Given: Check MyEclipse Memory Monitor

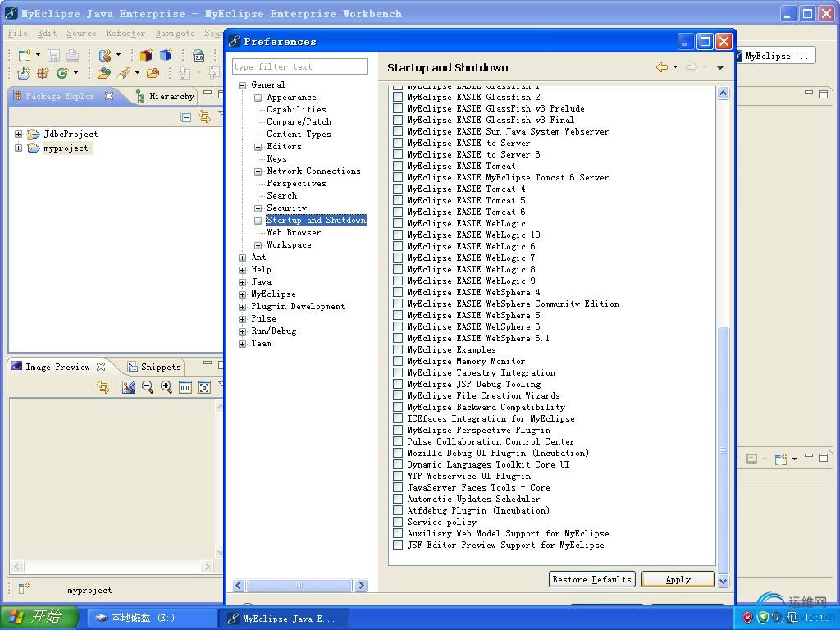Looking at the screenshot, I should coord(398,361).
